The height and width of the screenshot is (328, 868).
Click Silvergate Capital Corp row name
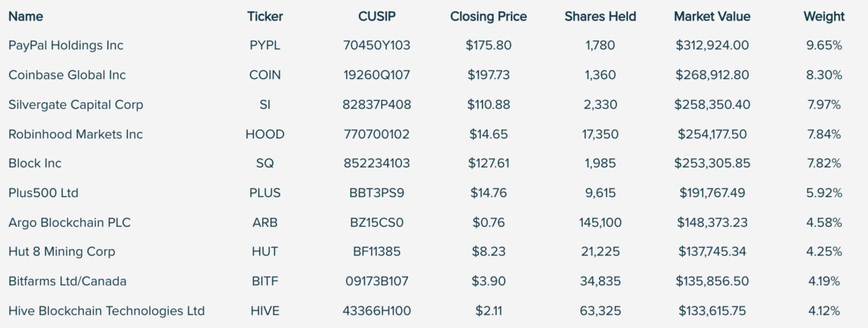76,104
